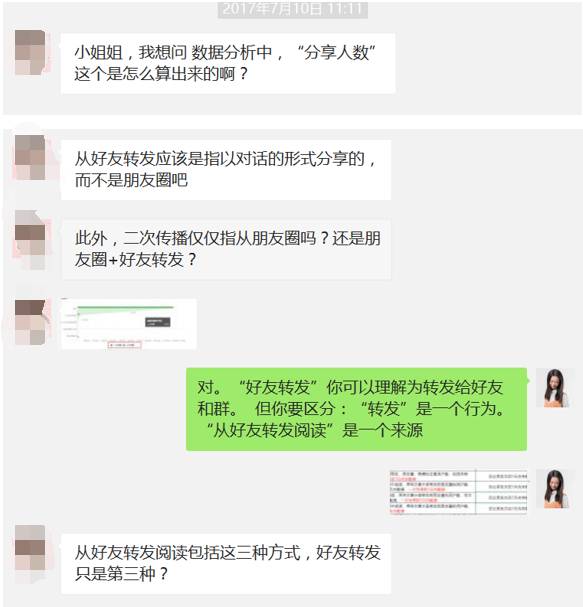Click the blurred avatar beside “小姐姐，我想问” message
The height and width of the screenshot is (607, 583).
click(30, 52)
